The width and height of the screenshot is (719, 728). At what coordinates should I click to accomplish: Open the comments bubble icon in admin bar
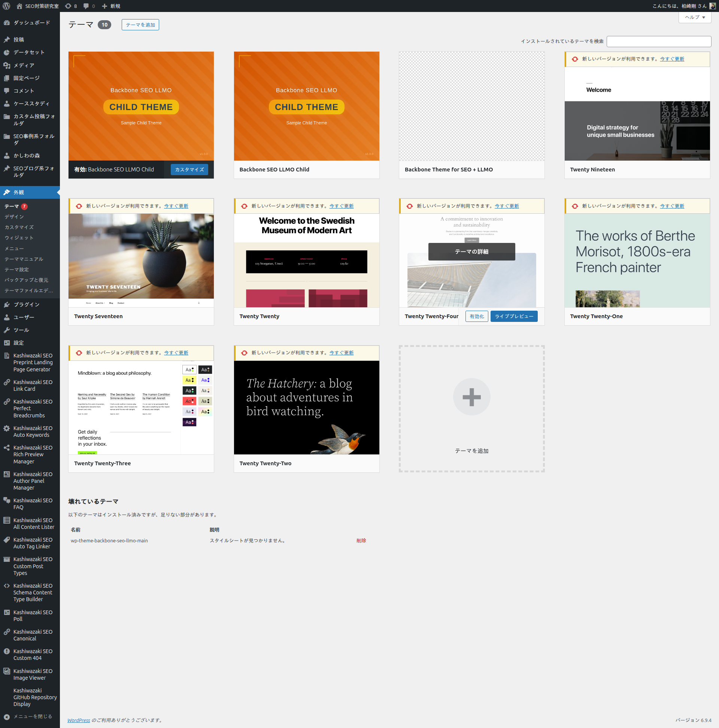[x=87, y=6]
